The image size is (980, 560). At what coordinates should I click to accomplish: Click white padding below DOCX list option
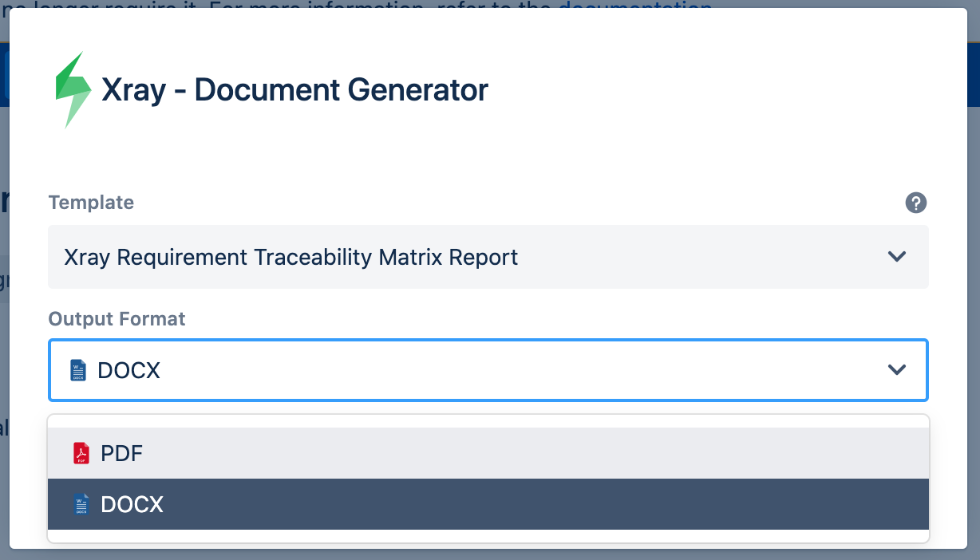tap(488, 536)
